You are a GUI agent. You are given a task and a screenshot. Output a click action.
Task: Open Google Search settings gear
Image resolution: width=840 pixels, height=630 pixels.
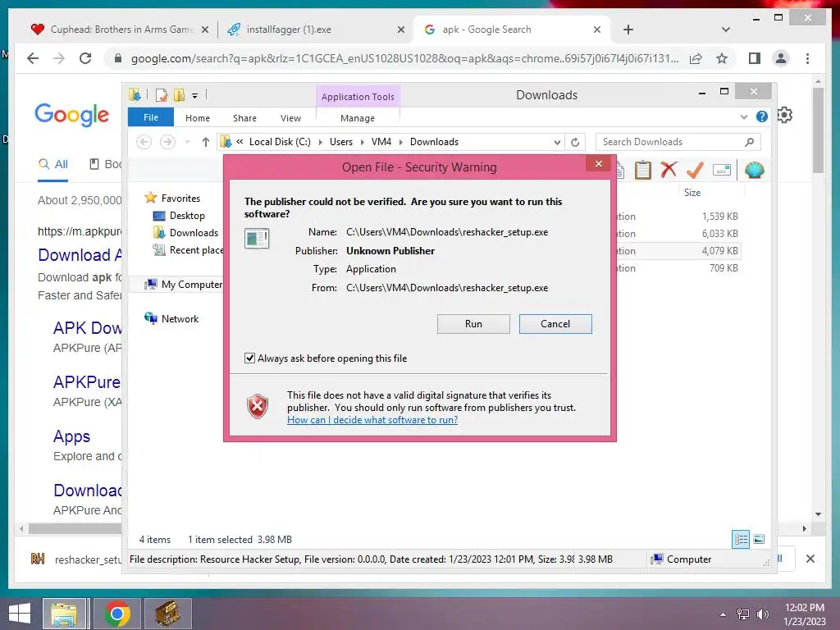point(785,115)
